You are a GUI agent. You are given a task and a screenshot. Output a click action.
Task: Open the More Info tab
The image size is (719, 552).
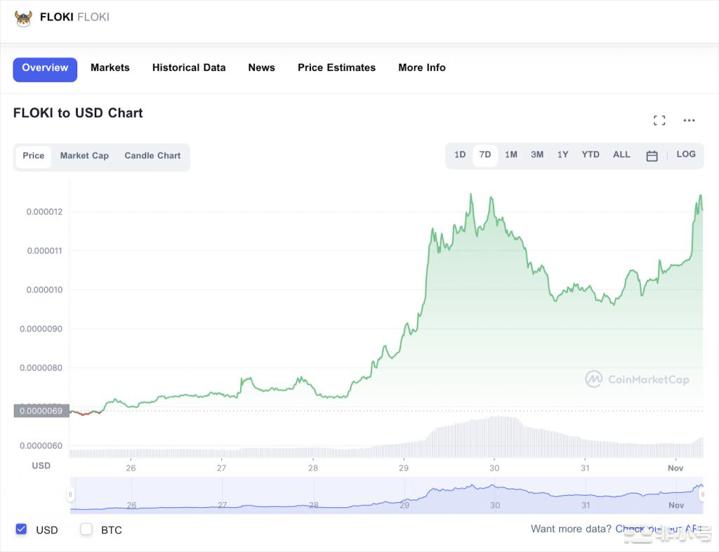pyautogui.click(x=422, y=68)
